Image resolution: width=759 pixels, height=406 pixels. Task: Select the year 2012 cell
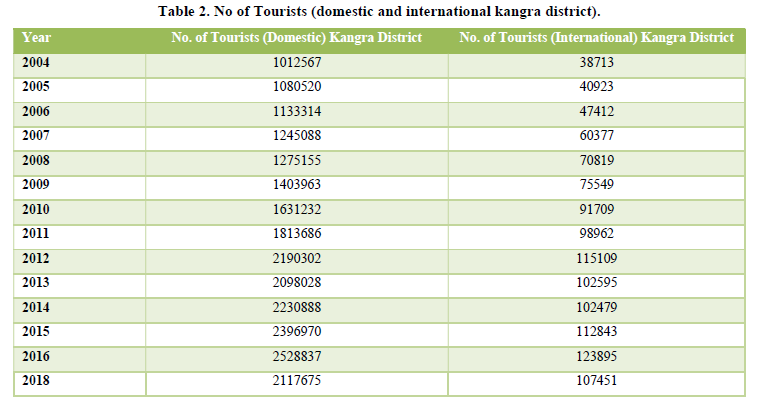tap(37, 259)
